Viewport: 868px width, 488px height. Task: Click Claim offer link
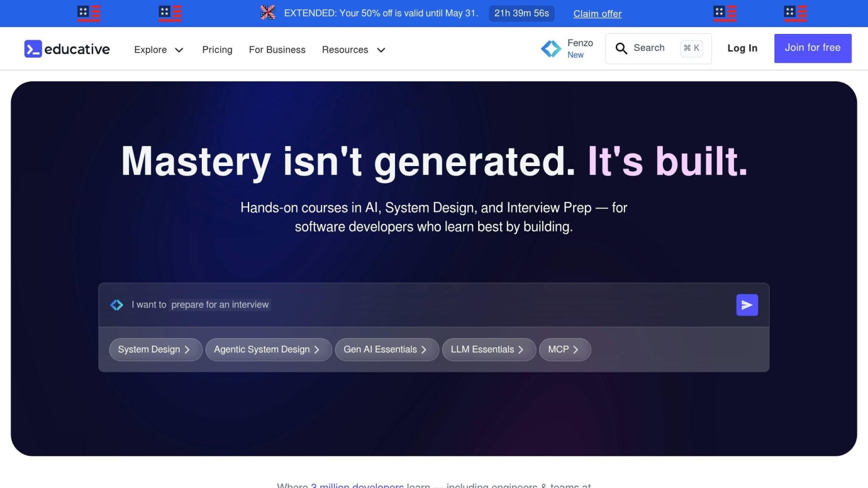click(x=597, y=14)
